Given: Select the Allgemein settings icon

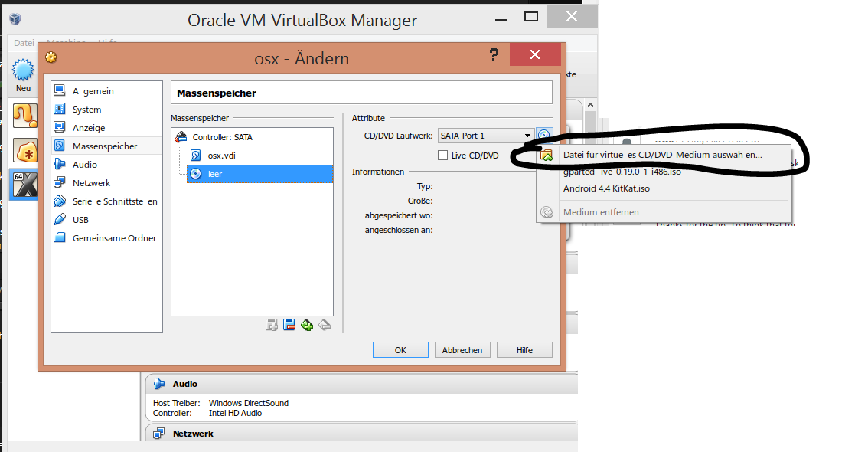Looking at the screenshot, I should pos(59,90).
